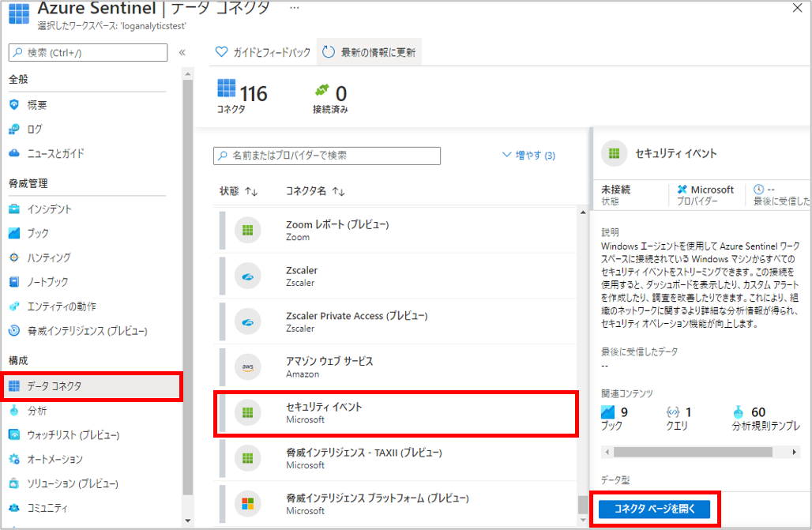Sort by コネクタ名 column arrows
The width and height of the screenshot is (812, 530).
pyautogui.click(x=339, y=192)
